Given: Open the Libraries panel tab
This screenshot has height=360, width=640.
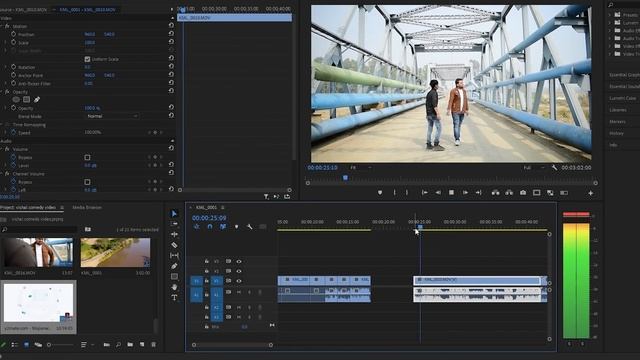Looking at the screenshot, I should tap(618, 110).
